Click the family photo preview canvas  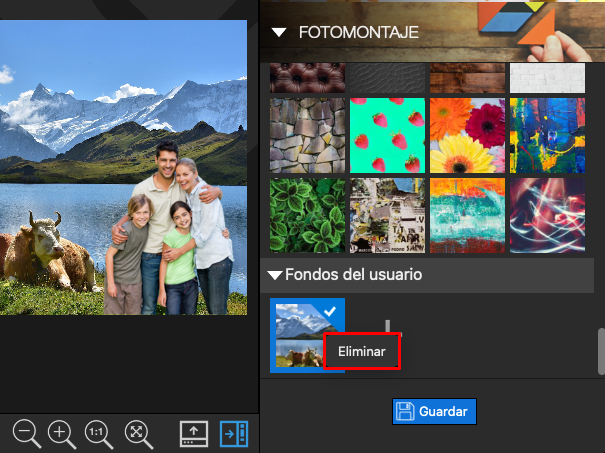coord(123,167)
